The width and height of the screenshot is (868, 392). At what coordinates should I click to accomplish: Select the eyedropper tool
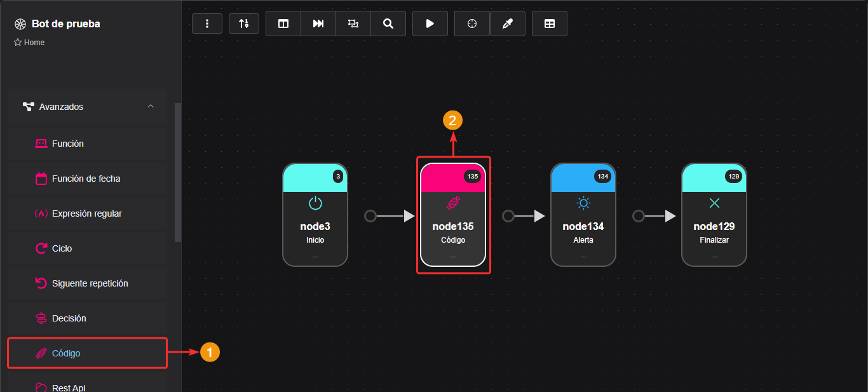[508, 24]
